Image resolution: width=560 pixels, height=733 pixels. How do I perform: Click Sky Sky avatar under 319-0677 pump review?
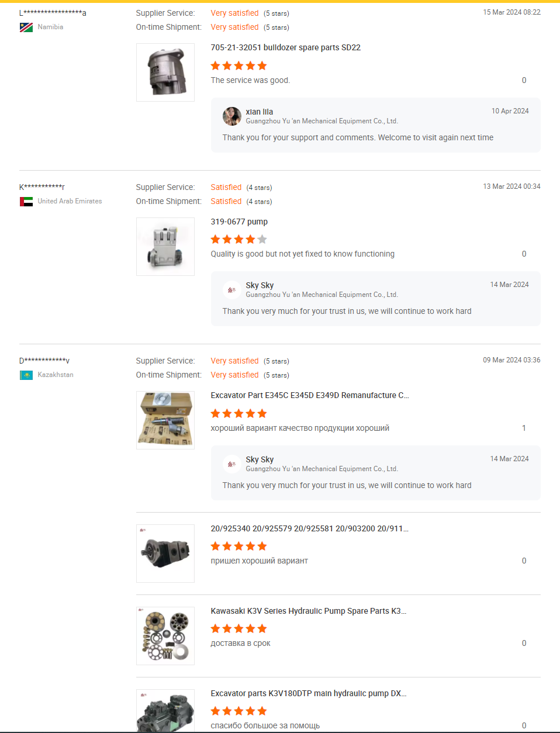tap(232, 290)
